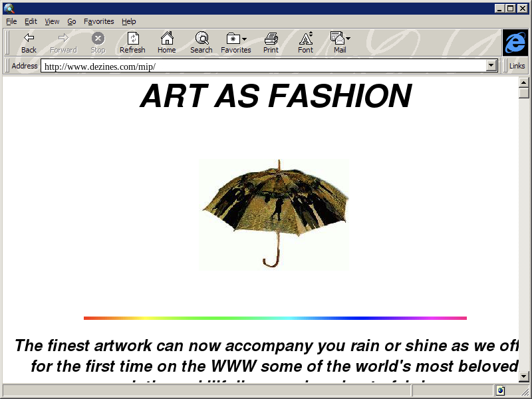Viewport: 532px width, 399px height.
Task: Click the scroll up arrow button
Action: click(x=524, y=82)
